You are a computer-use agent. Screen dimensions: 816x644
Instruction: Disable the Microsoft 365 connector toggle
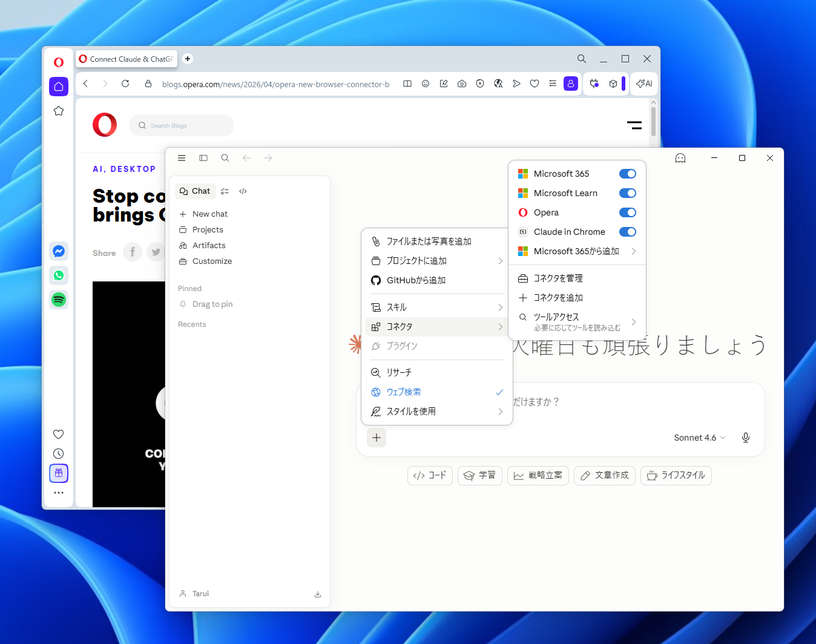click(627, 173)
